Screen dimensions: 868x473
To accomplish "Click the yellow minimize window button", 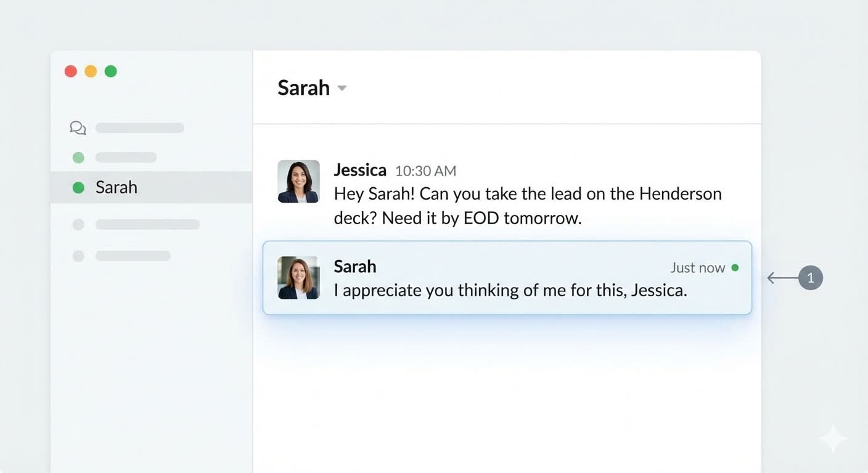I will (91, 71).
